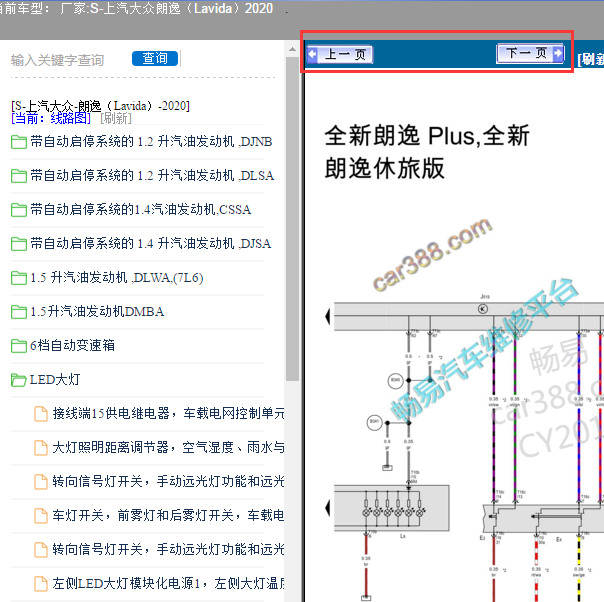
Task: Expand 6档自动变速箱 entry
Action: 72,345
